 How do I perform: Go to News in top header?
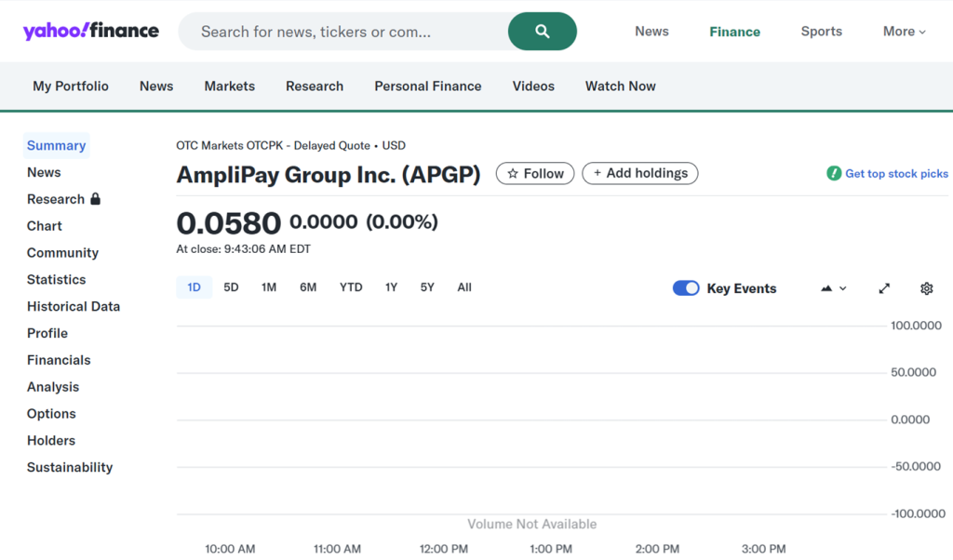[651, 31]
